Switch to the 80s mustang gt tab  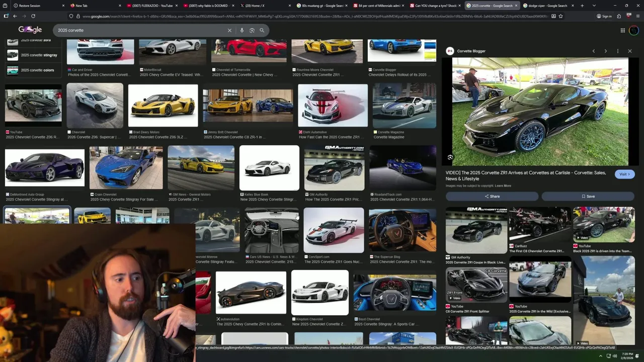(x=322, y=6)
